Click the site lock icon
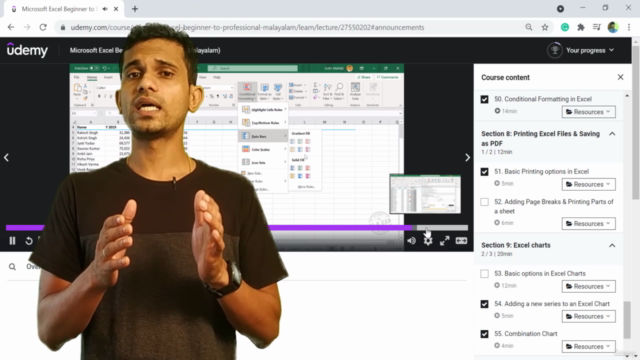The width and height of the screenshot is (640, 360). tap(62, 27)
